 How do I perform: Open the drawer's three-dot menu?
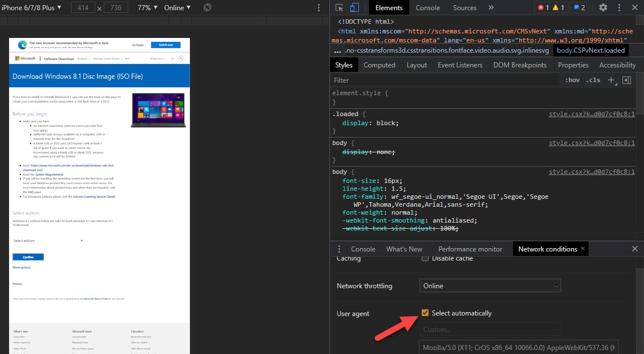340,249
